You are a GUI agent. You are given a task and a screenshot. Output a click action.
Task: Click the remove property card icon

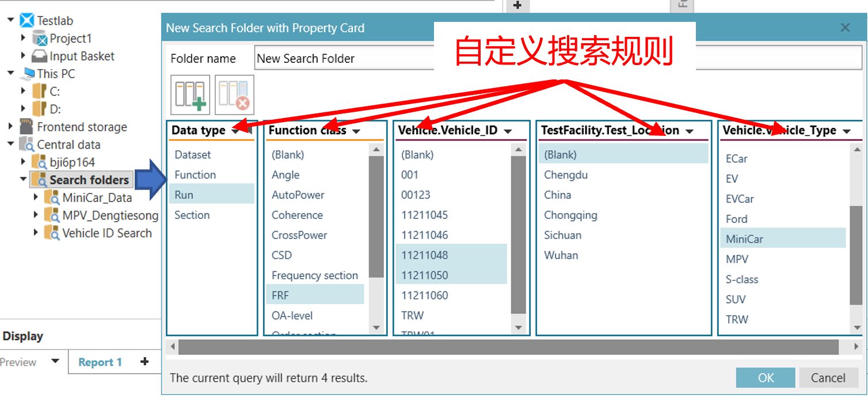pos(234,95)
